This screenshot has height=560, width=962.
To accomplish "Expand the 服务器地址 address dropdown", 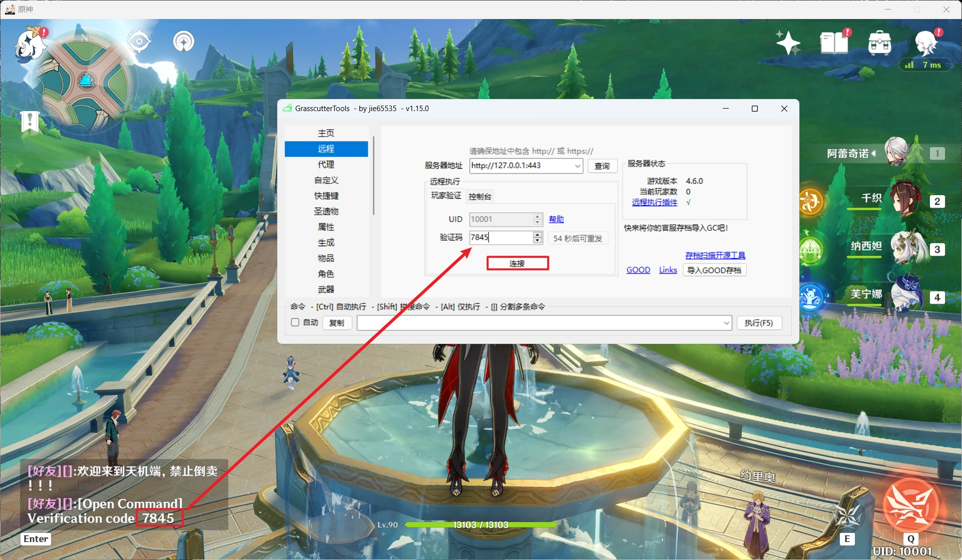I will click(577, 166).
